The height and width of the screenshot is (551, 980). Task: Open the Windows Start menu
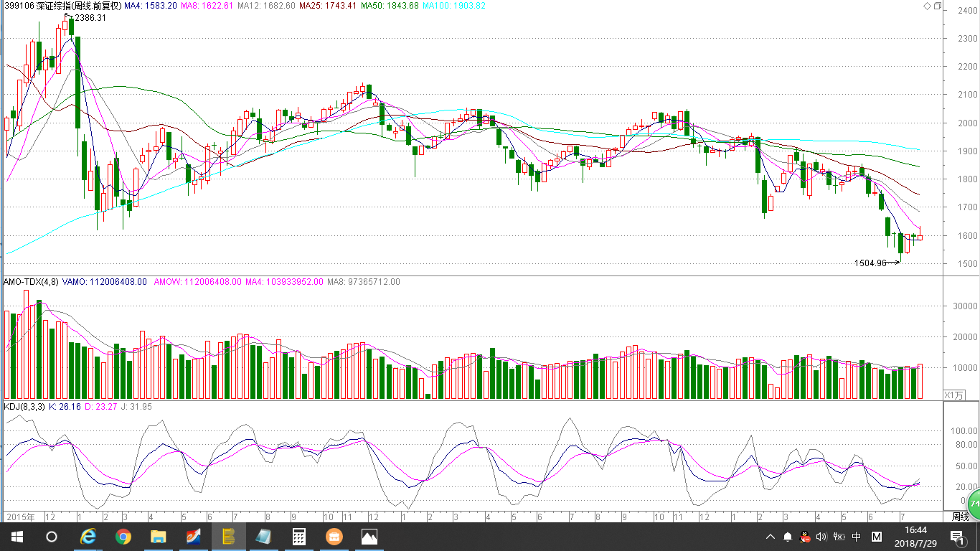tap(17, 537)
